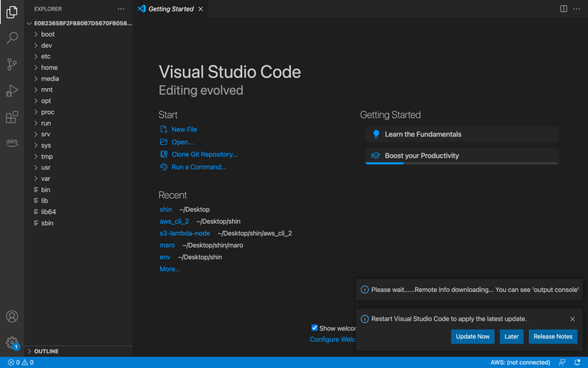Screen dimensions: 588x368
Task: Click the Configure Welcome link
Action: pyautogui.click(x=332, y=340)
